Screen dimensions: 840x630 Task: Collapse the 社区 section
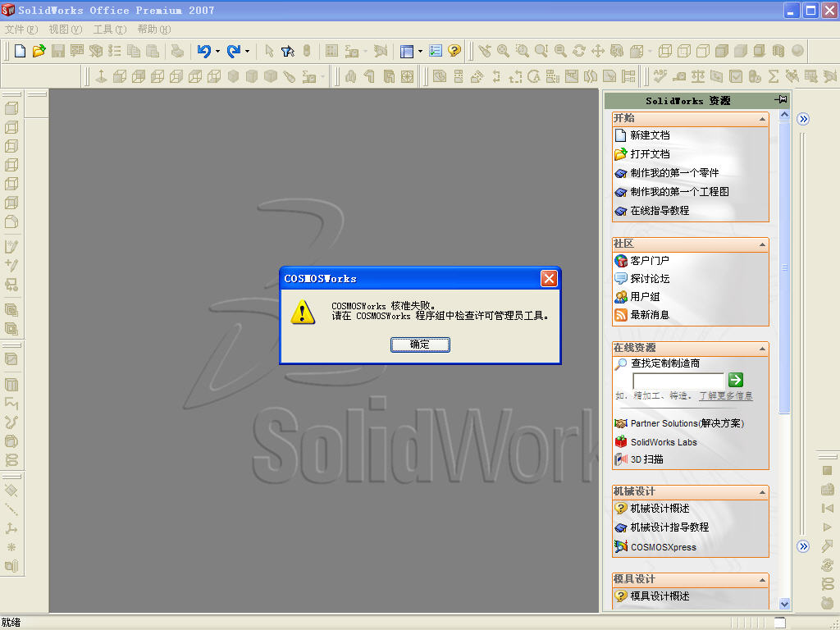[762, 244]
